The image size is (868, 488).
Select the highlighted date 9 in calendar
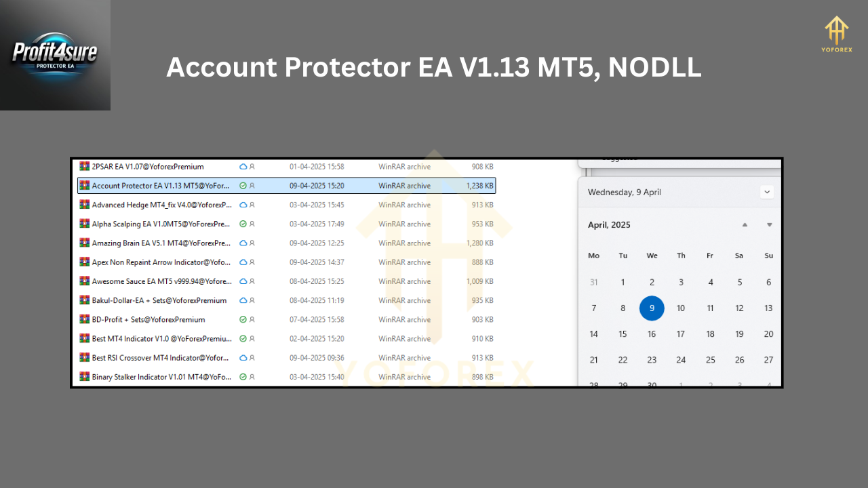652,308
